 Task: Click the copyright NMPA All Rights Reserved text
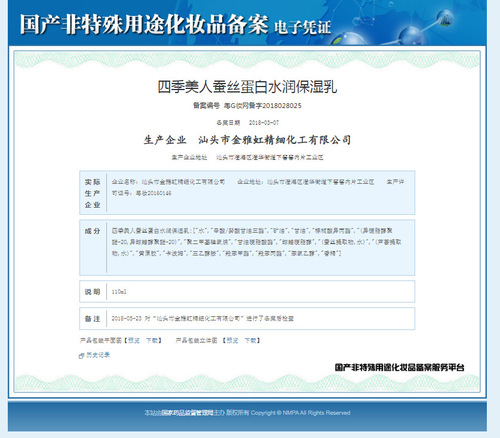300,413
